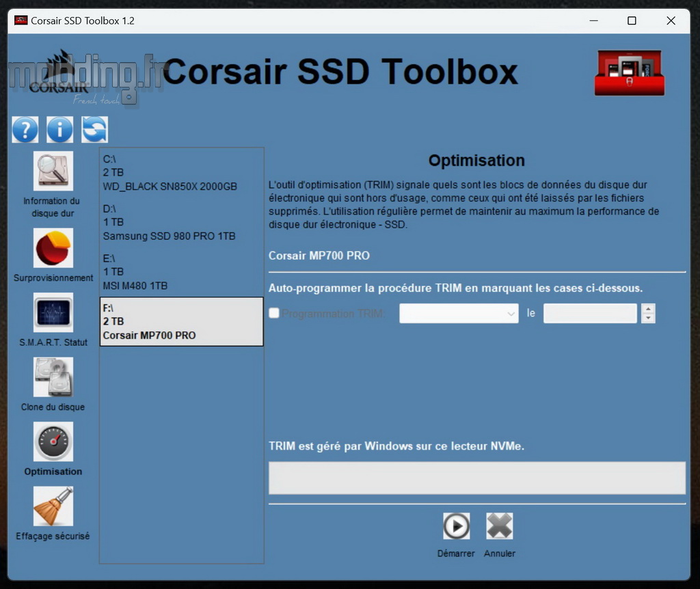This screenshot has width=700, height=589.
Task: Click the Effaçage sécurisé label
Action: click(x=53, y=536)
